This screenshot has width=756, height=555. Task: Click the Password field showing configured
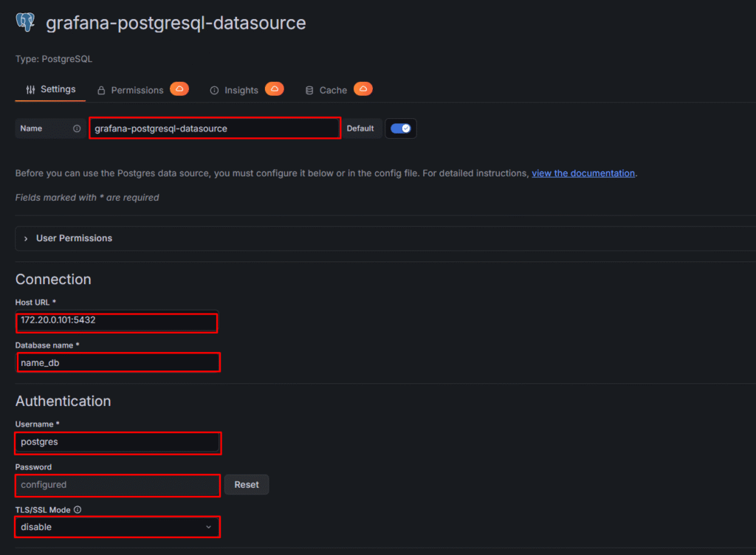click(x=117, y=485)
